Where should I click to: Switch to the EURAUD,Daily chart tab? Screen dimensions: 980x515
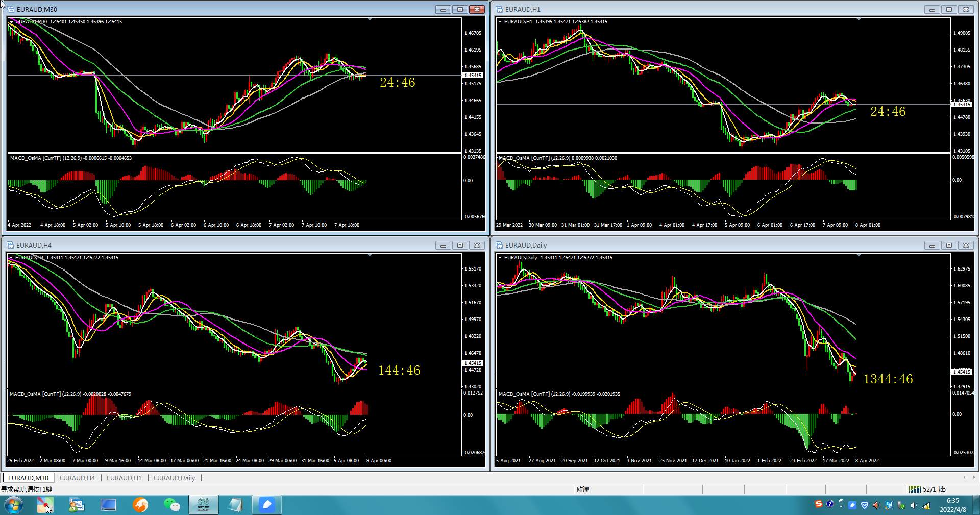[174, 478]
